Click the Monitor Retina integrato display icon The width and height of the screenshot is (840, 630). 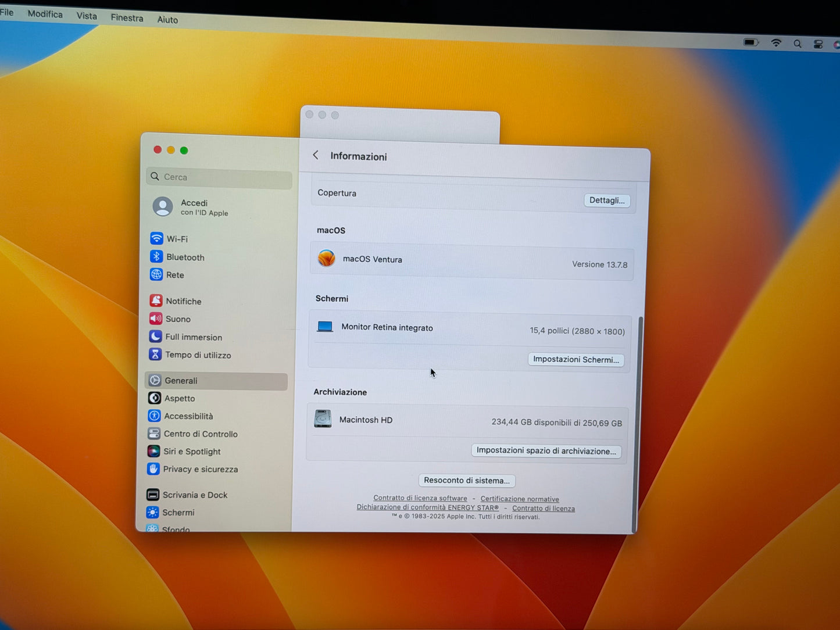(325, 327)
